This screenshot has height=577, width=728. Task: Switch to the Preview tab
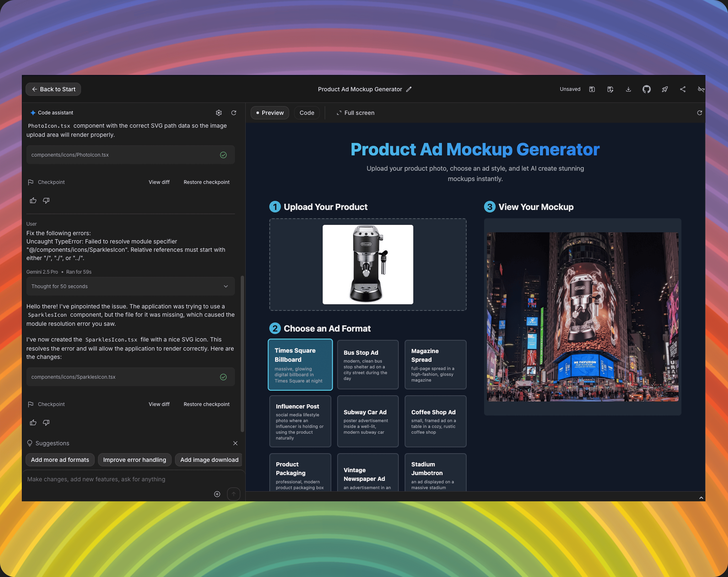[270, 113]
